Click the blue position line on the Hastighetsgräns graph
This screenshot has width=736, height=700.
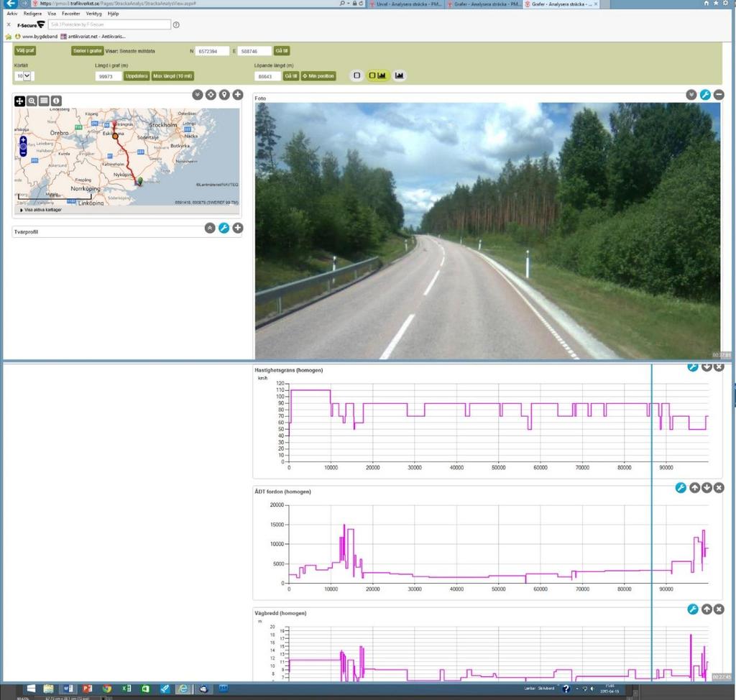[651, 423]
